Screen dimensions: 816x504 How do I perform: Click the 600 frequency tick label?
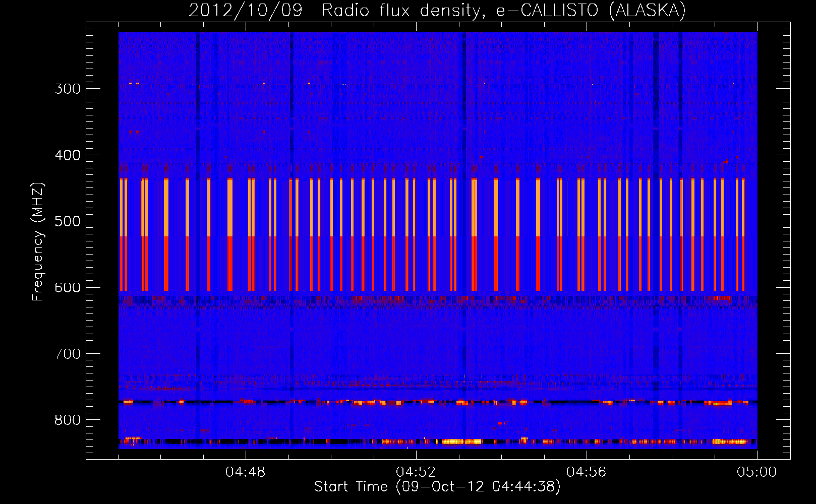coord(68,287)
